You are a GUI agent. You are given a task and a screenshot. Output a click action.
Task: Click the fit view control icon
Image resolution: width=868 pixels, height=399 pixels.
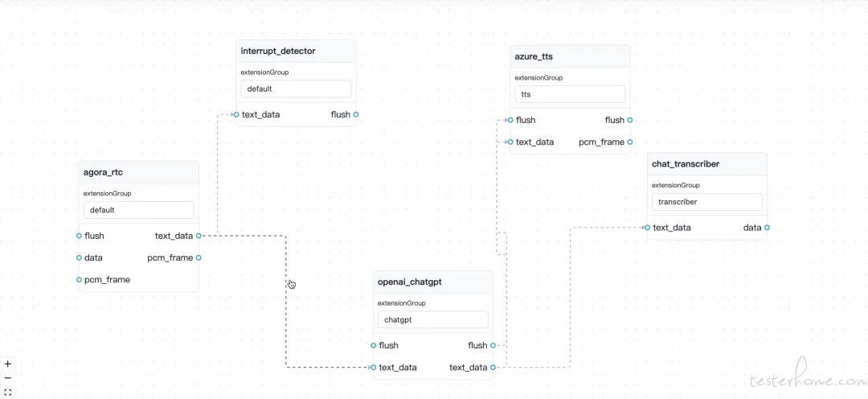coord(8,392)
